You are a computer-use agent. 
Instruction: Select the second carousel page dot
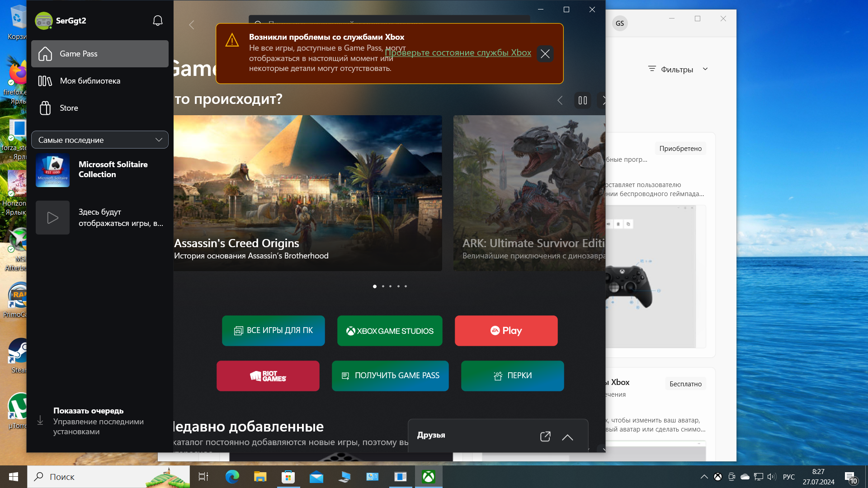(x=383, y=286)
